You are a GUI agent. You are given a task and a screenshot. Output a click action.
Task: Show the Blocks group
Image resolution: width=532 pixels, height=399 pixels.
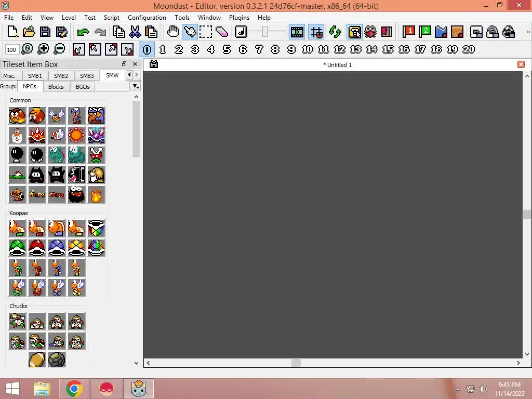56,87
